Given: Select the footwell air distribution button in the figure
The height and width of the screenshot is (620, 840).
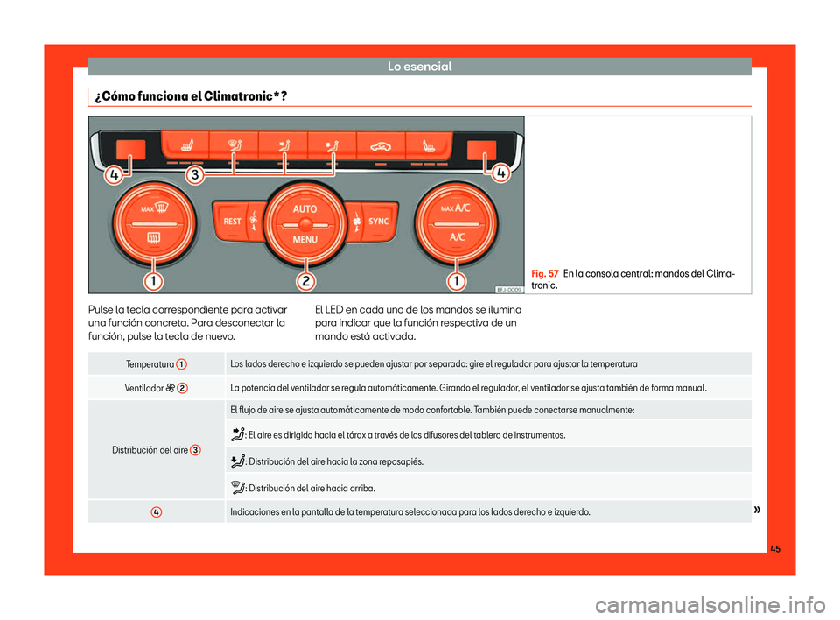Looking at the screenshot, I should tap(332, 144).
